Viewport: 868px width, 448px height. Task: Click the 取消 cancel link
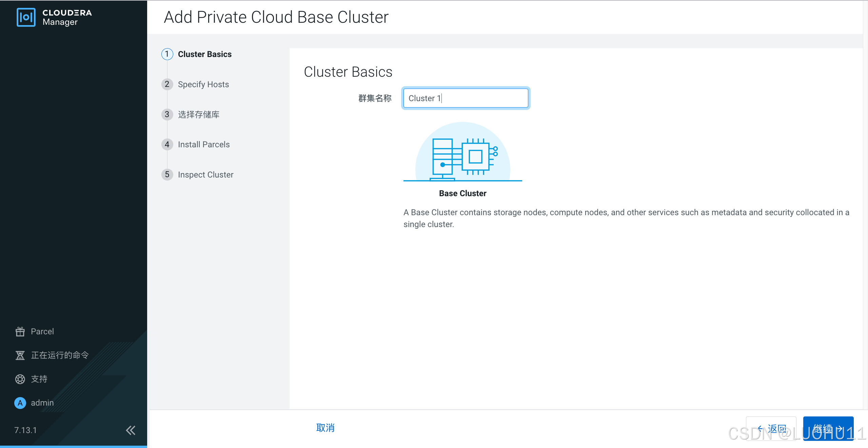[325, 428]
